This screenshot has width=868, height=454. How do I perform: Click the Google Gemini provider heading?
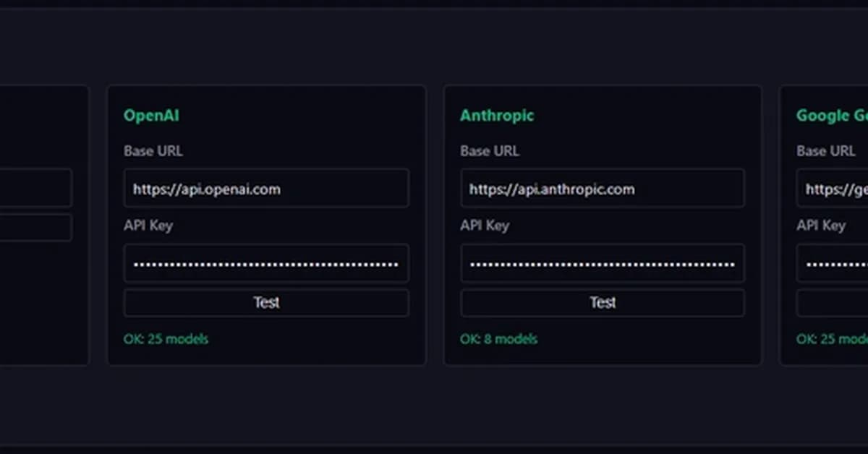832,115
